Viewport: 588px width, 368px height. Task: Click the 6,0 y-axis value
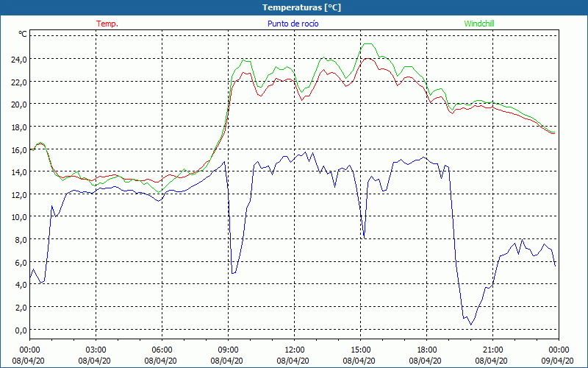click(x=21, y=263)
